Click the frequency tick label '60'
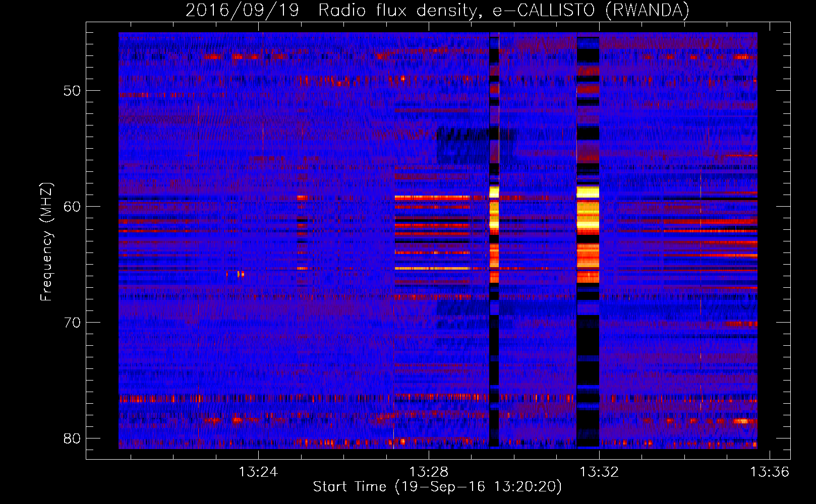Screen dimensions: 816x504 [72, 207]
